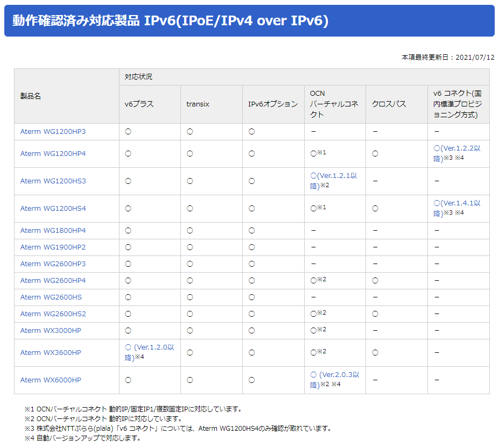This screenshot has height=448, width=499.
Task: Click footnote ※4 about 自動バージョンアップ
Action: (83, 438)
